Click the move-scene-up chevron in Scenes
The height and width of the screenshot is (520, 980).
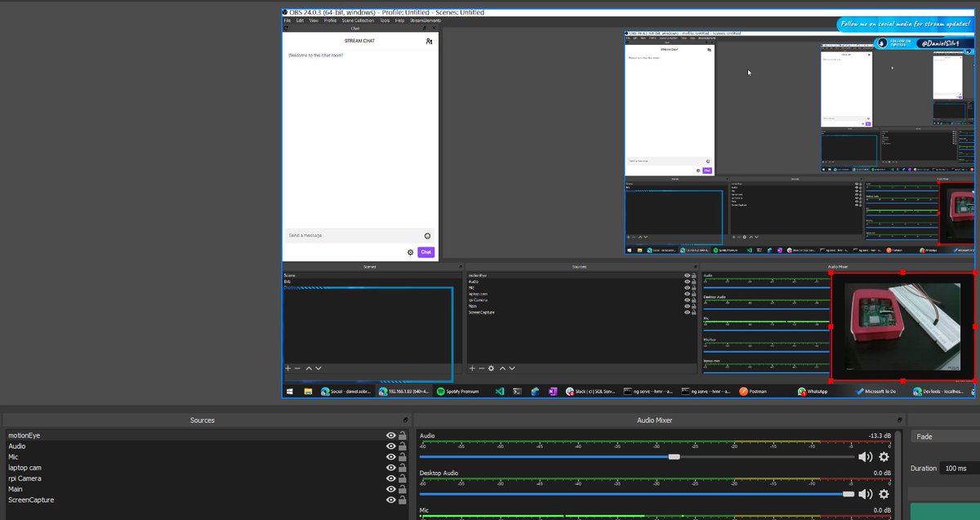(x=308, y=367)
